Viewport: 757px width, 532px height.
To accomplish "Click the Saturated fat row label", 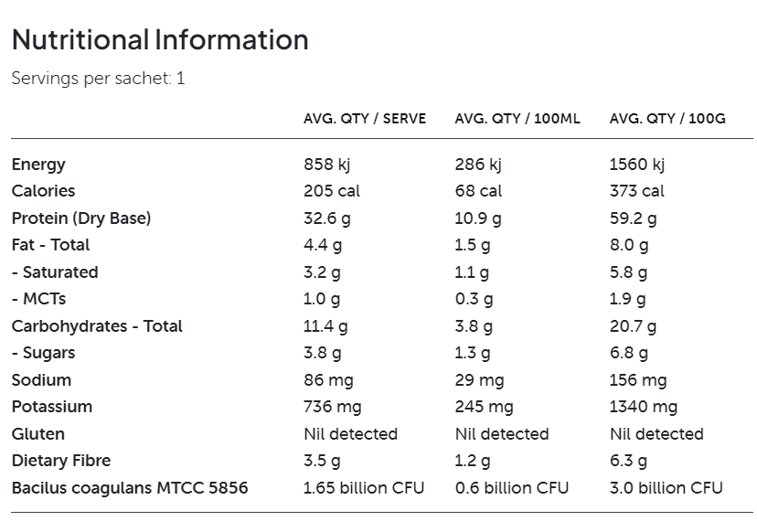I will (55, 272).
